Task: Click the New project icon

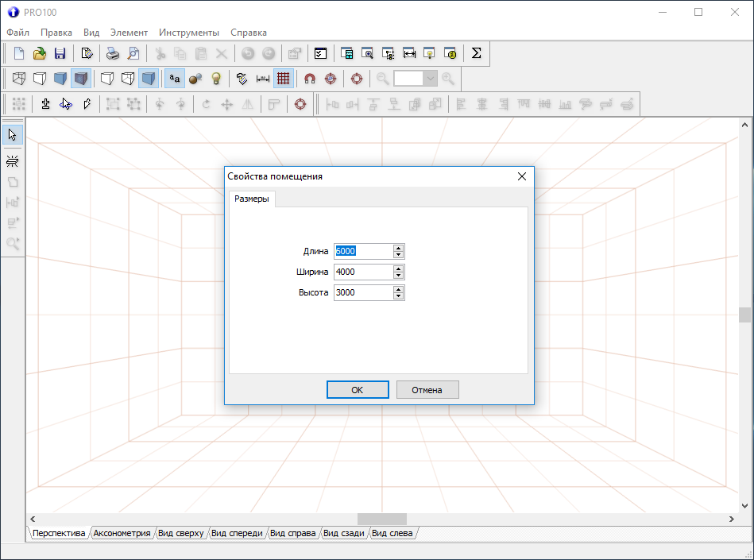Action: pyautogui.click(x=19, y=53)
